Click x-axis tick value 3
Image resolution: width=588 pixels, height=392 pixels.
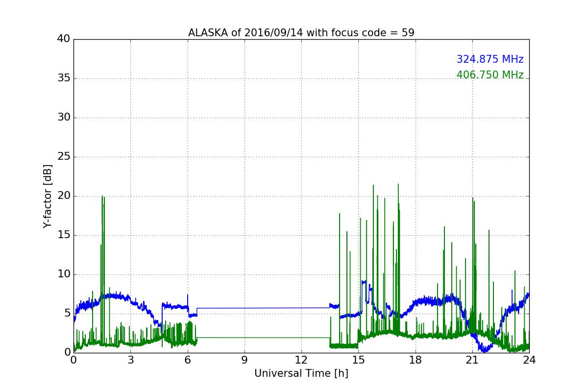[130, 360]
